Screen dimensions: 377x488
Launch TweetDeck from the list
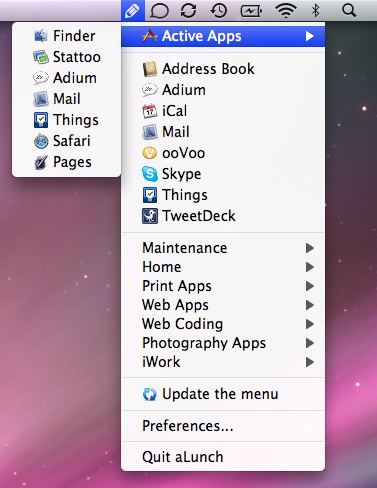click(223, 216)
